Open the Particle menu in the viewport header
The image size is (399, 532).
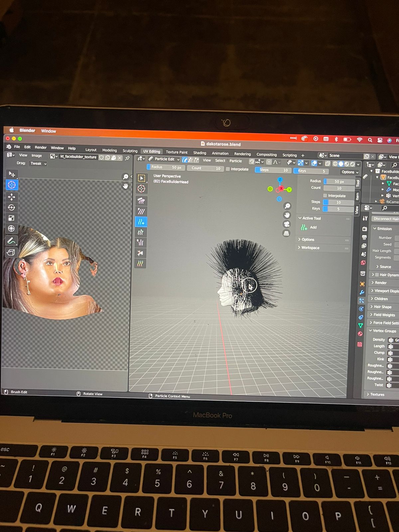(235, 161)
